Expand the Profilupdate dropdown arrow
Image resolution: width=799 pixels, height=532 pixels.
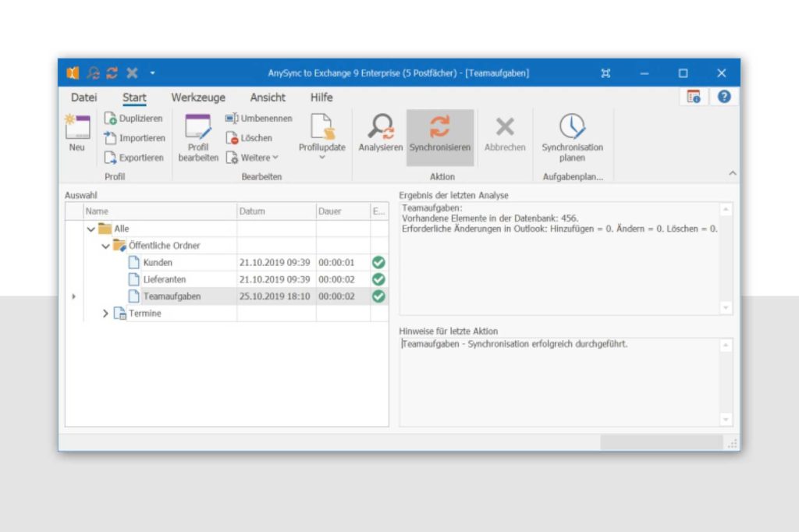coord(322,158)
